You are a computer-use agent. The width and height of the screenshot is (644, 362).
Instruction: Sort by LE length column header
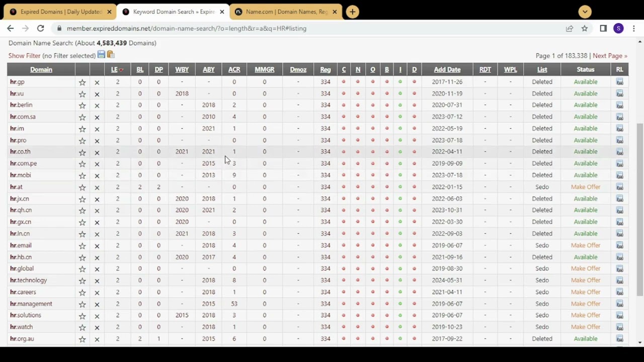click(114, 69)
